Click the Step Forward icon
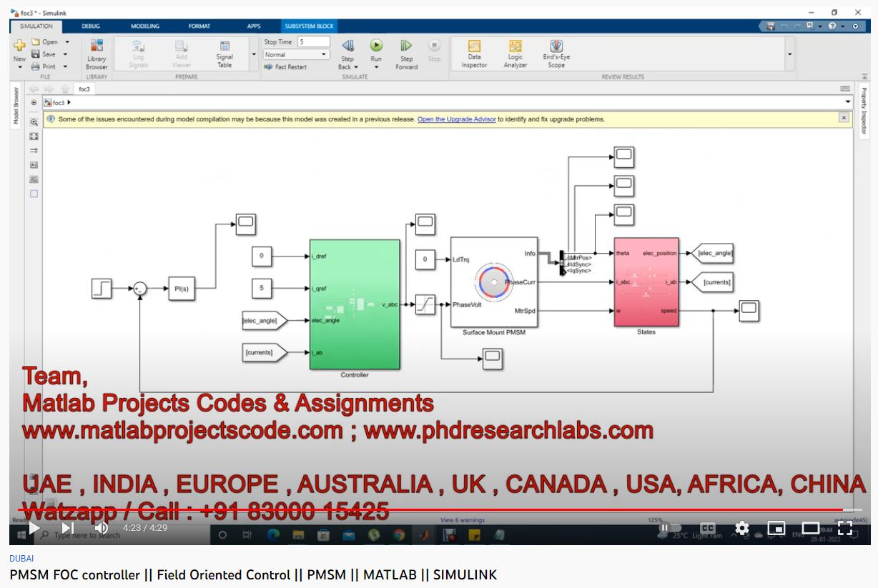 pos(406,46)
